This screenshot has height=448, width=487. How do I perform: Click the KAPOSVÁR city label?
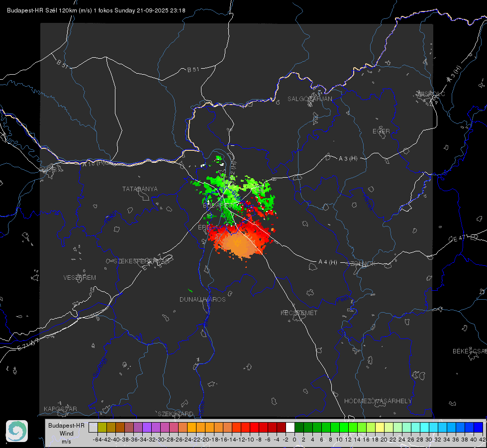coord(60,409)
